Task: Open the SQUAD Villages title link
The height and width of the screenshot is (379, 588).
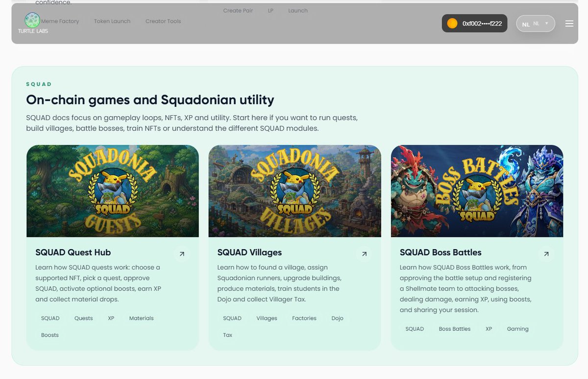Action: [249, 253]
